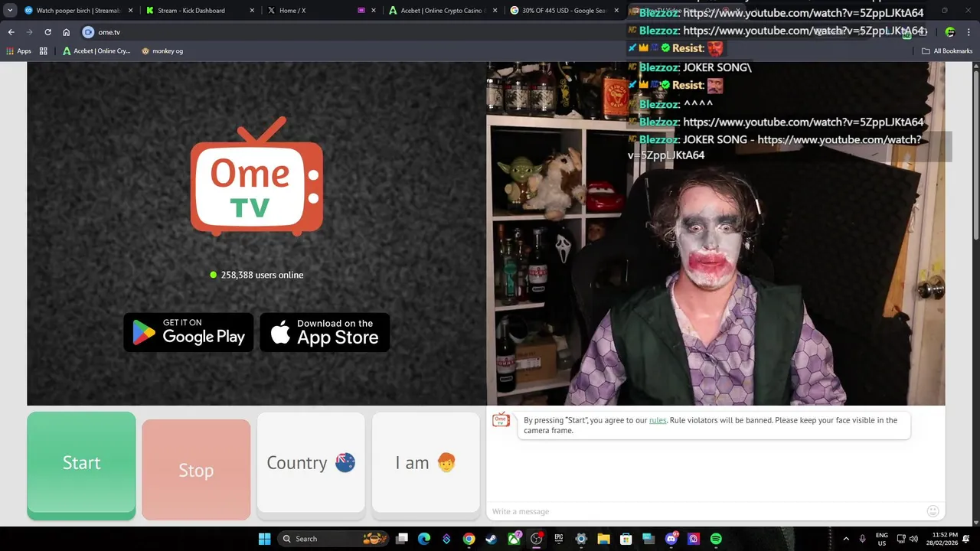Open Microsoft Store from the taskbar
980x551 pixels.
626,539
